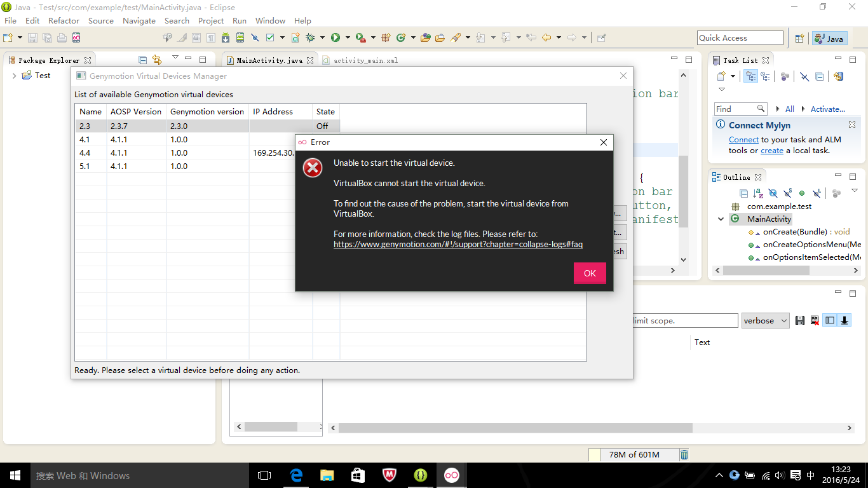The height and width of the screenshot is (488, 868).
Task: Open Genymotion Virtual Devices Manager toolbar icon
Action: (76, 37)
